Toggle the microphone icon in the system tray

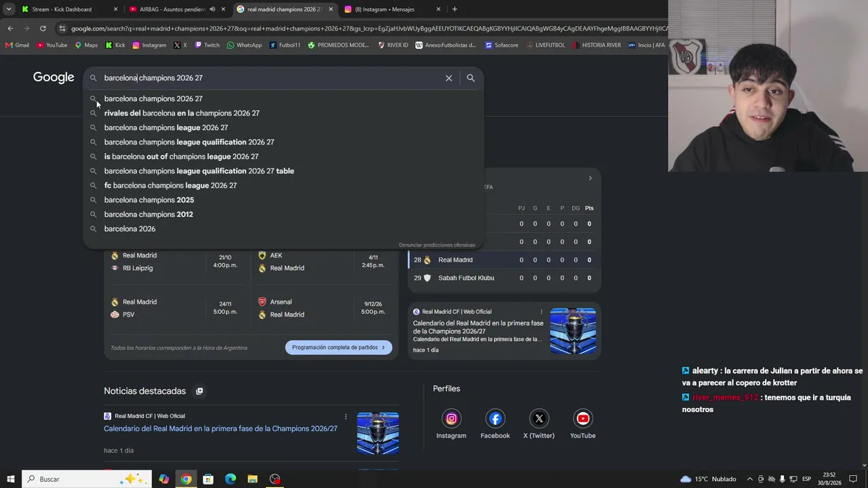pos(782,479)
